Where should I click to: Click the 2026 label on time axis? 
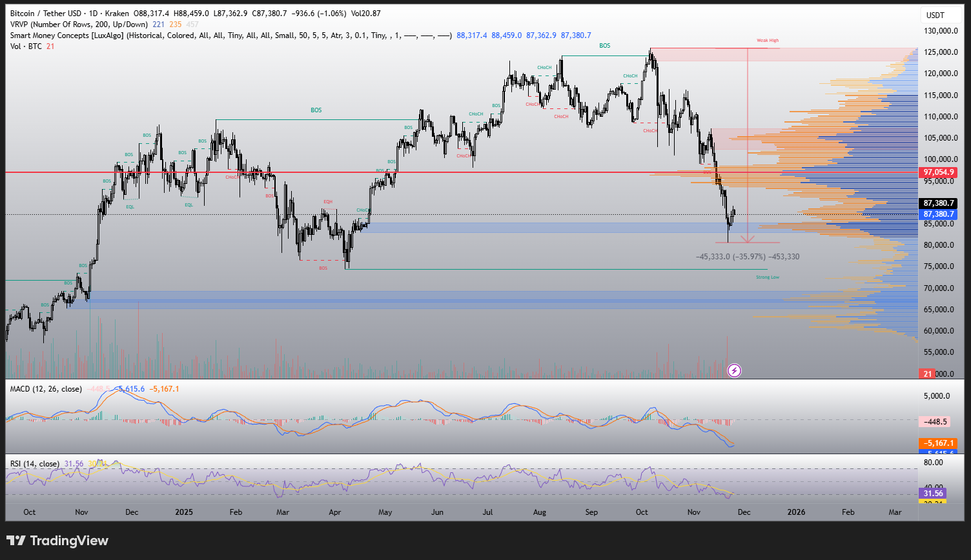tap(797, 512)
